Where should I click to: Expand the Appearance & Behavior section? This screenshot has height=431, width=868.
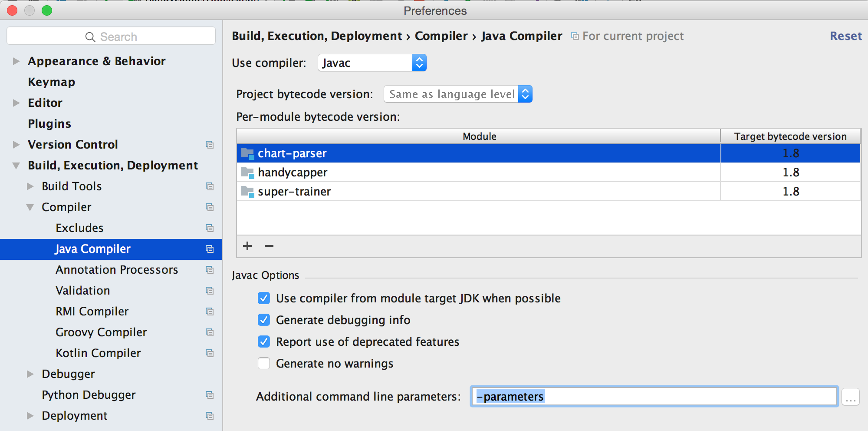pos(16,61)
